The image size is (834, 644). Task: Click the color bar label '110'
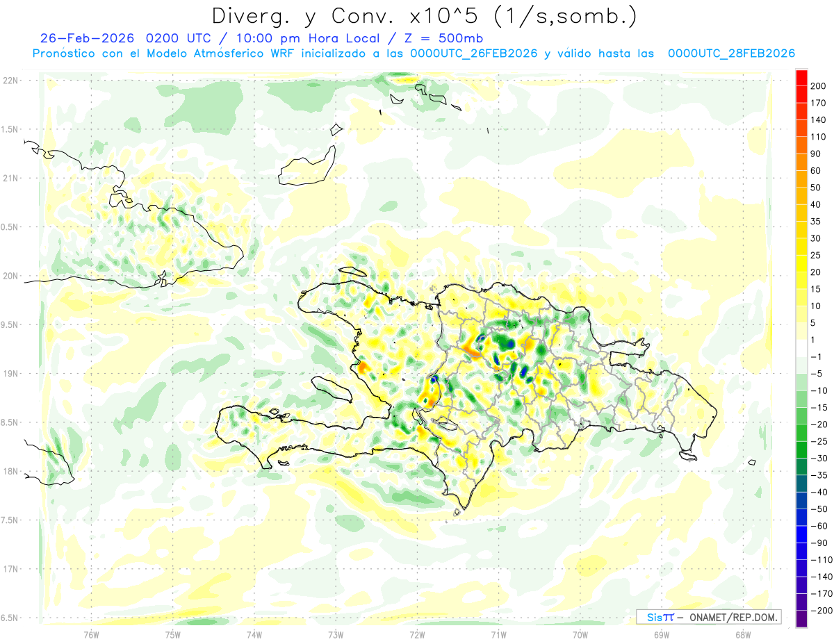819,137
